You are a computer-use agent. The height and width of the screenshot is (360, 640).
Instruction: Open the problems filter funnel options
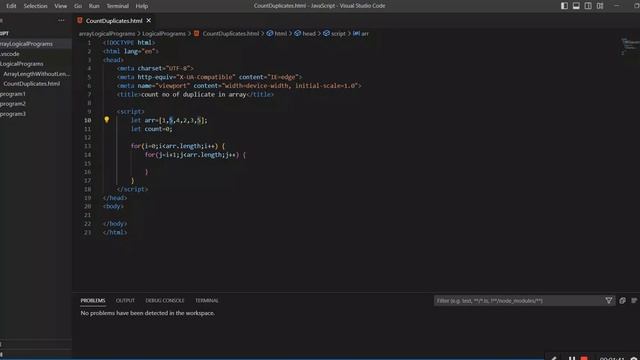click(x=609, y=301)
